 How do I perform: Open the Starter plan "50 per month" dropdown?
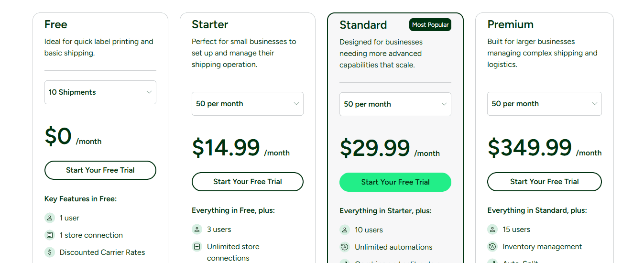click(x=248, y=104)
